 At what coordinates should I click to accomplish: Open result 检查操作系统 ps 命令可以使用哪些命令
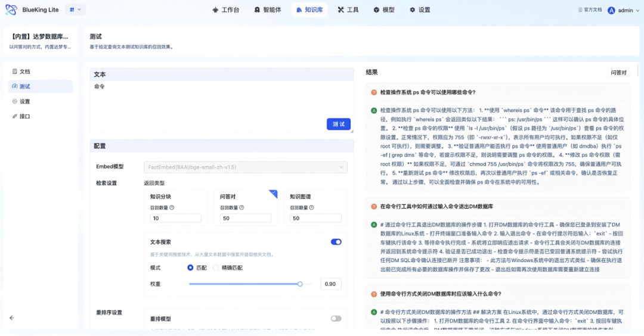[x=428, y=92]
